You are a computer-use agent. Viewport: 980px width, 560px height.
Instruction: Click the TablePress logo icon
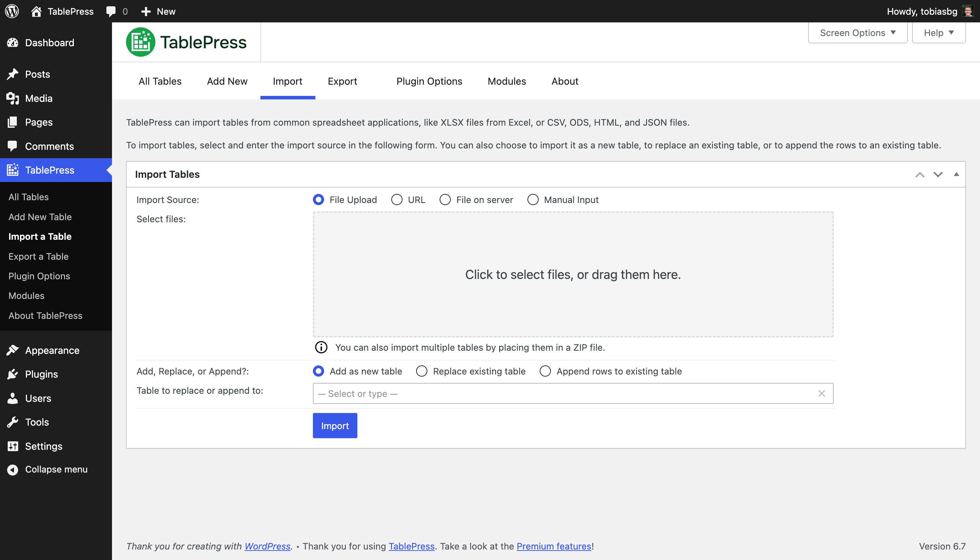141,42
